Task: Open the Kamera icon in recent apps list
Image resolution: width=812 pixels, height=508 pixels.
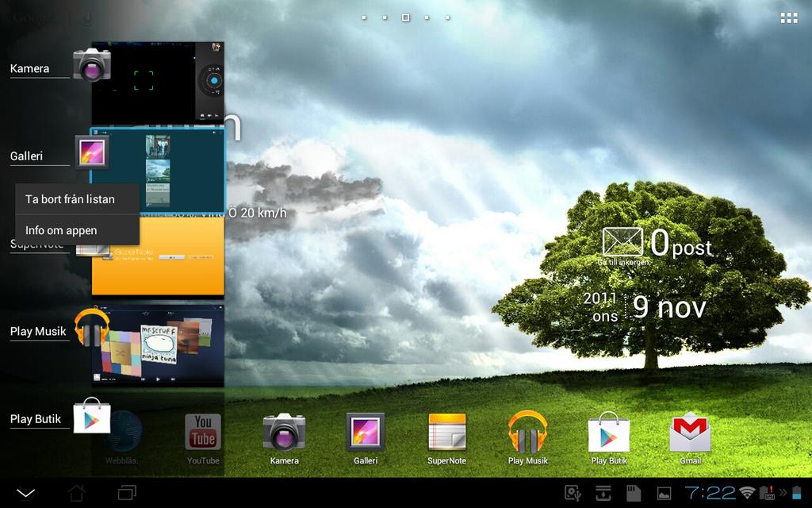Action: coord(92,65)
